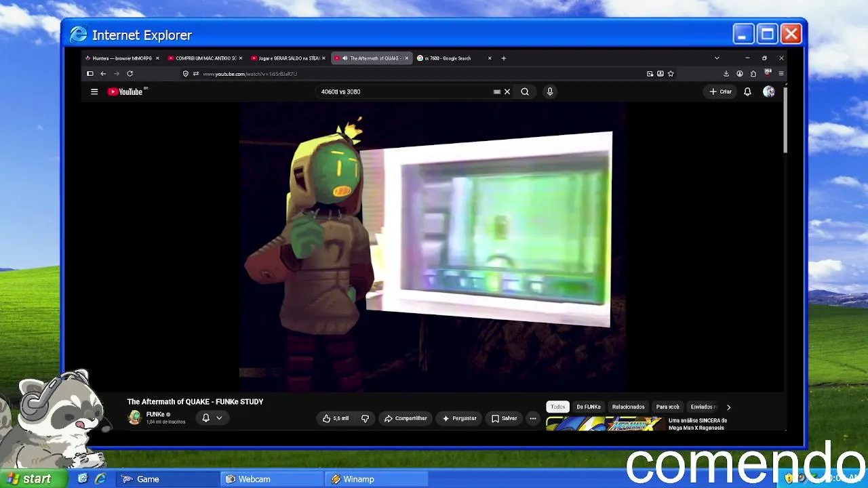Switch to the 'Jogar e GERAR SALDO na STEAM' tab
This screenshot has width=868, height=488.
[288, 58]
